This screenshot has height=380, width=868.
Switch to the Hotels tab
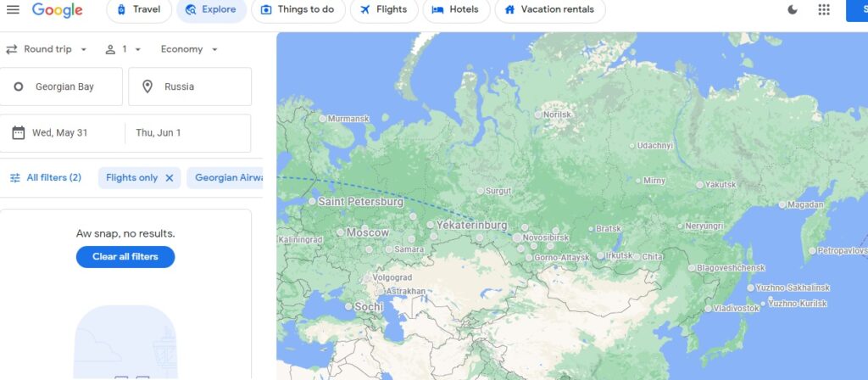[x=456, y=10]
